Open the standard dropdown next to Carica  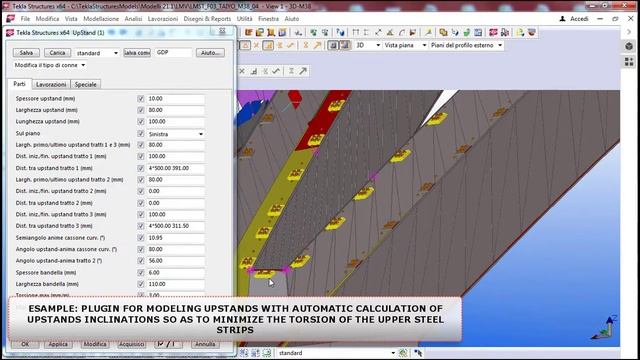click(x=97, y=53)
